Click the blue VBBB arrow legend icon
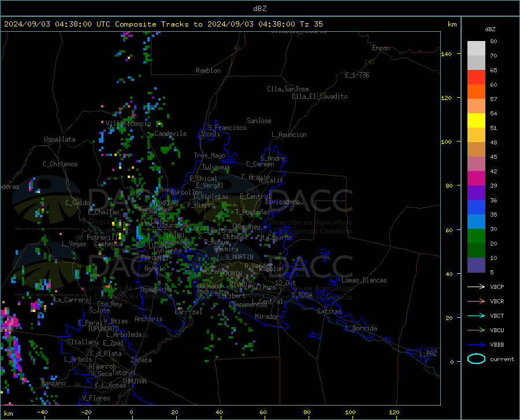This screenshot has width=520, height=420. coord(476,345)
